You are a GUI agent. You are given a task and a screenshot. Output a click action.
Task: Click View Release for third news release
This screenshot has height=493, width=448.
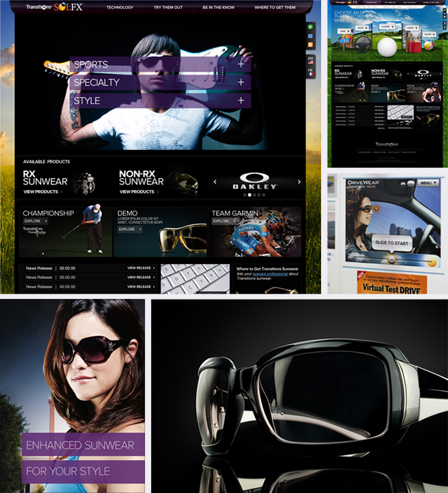tap(141, 287)
